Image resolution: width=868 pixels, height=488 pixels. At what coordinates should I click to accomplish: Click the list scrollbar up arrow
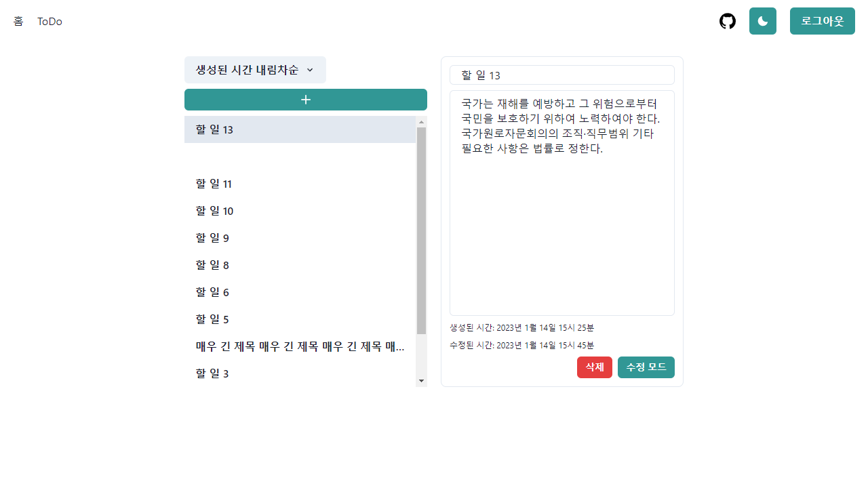(422, 122)
